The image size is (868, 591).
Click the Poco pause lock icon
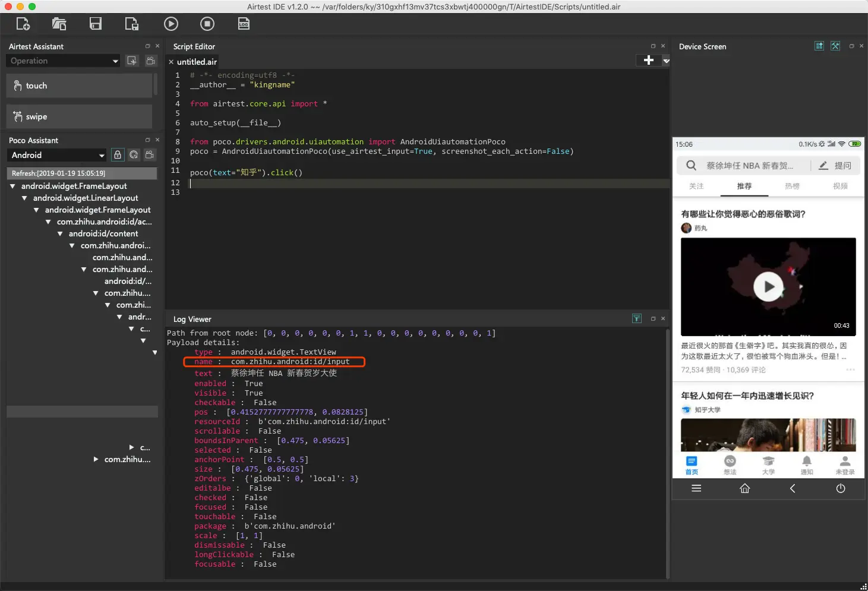tap(118, 155)
